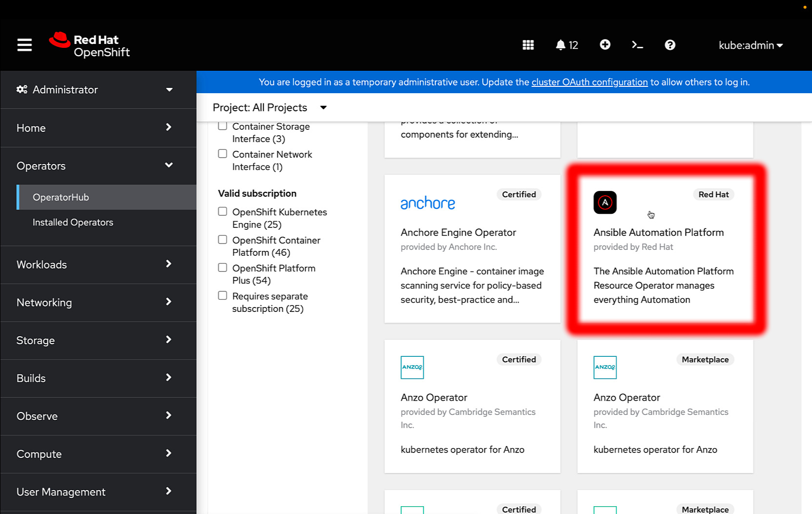Click the Red Hat OpenShift logo
812x514 pixels.
tap(90, 45)
